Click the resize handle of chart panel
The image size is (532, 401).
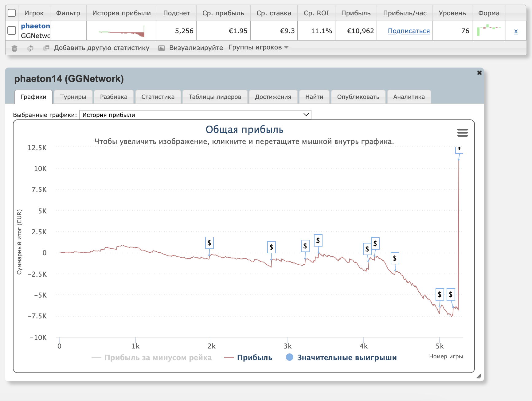[x=479, y=376]
